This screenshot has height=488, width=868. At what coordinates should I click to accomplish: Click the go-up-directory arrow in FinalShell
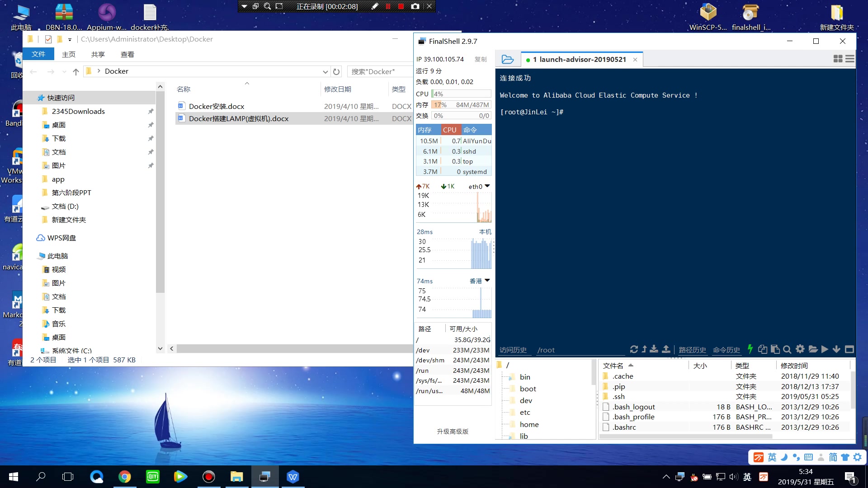[x=644, y=349]
